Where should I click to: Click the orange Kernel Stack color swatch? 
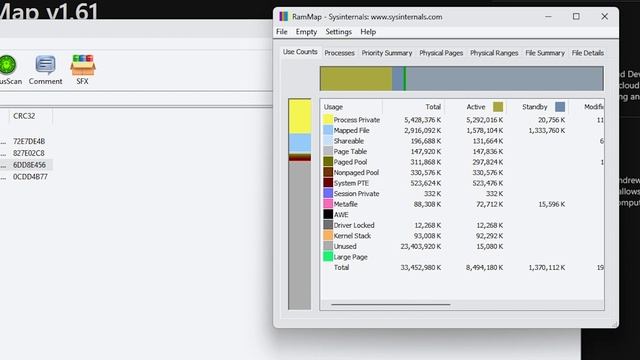pyautogui.click(x=328, y=236)
